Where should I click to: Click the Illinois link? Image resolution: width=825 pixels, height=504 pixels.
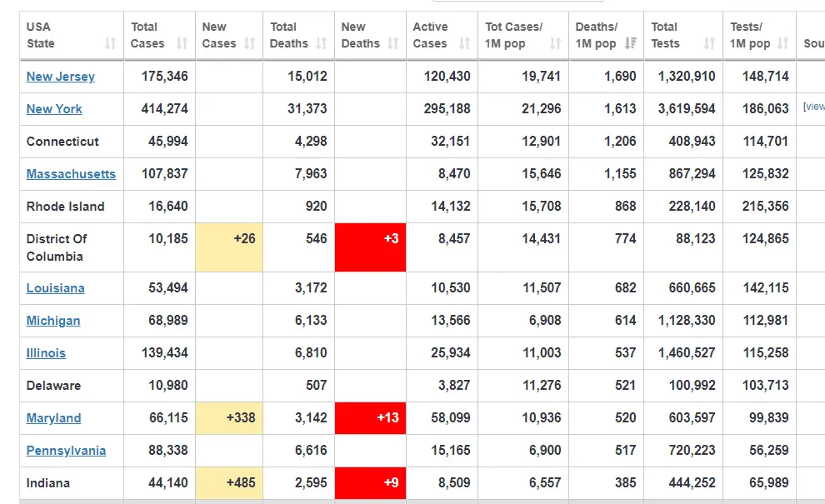[x=46, y=353]
